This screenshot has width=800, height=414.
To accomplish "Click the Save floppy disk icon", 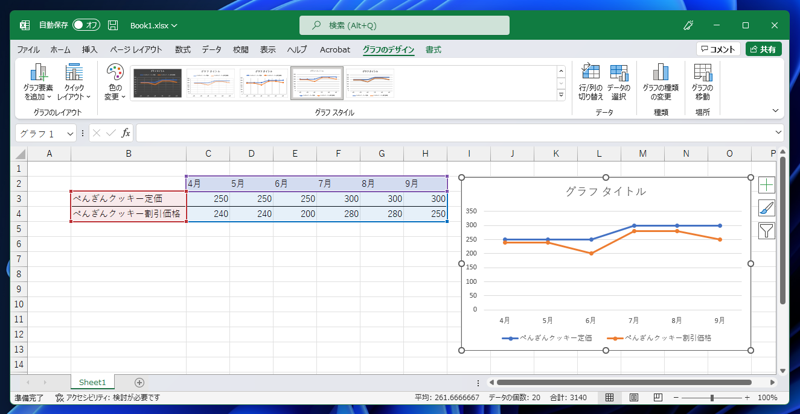I will click(x=113, y=25).
